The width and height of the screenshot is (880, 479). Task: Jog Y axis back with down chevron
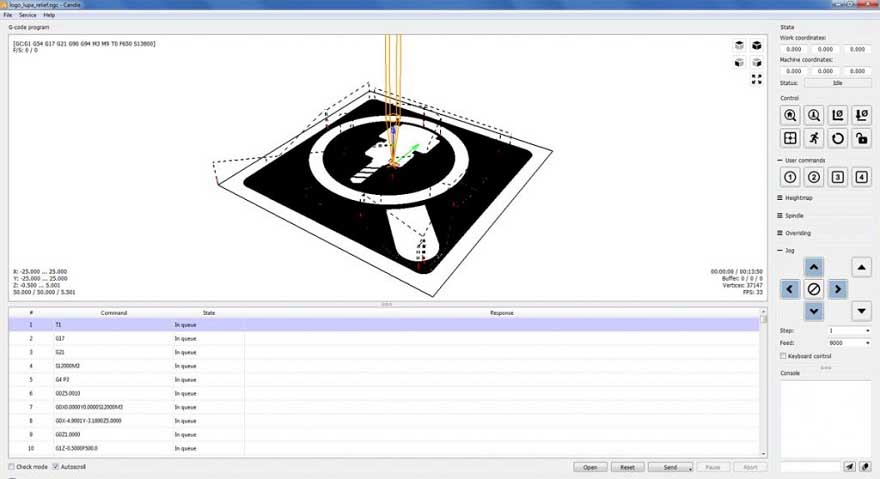click(x=814, y=311)
